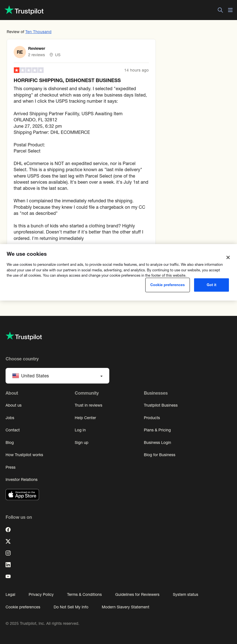Viewport: 237px width, 644px height.
Task: Open Trustpilot's LinkedIn icon
Action: tap(8, 565)
